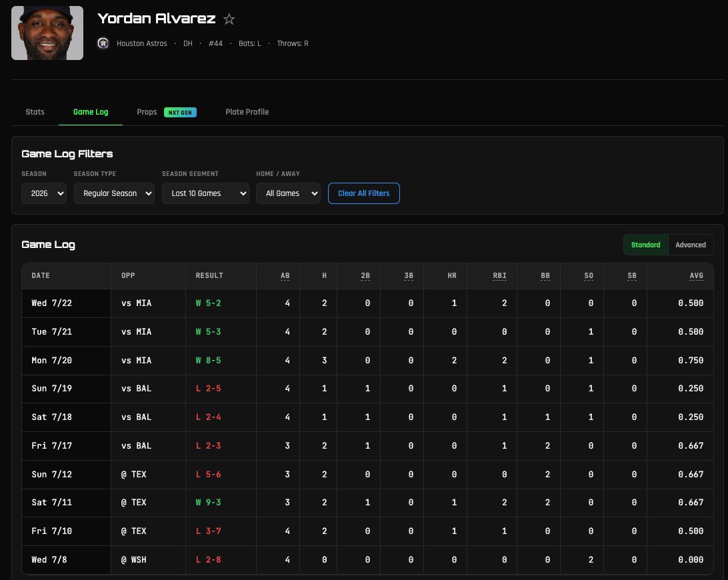
Task: Expand the Regular Season type dropdown
Action: click(114, 193)
